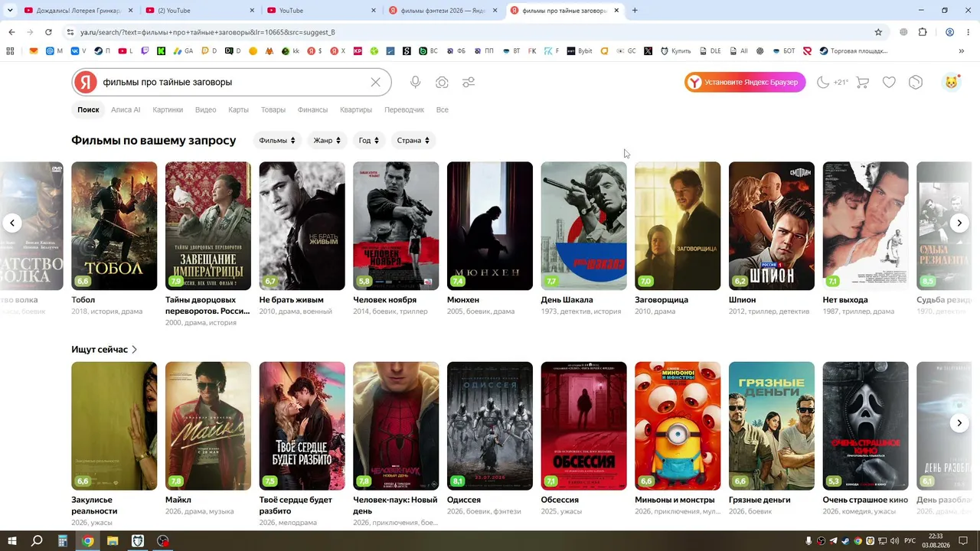Switch to the 'фильмы фэнтези 2026' browser tab
Viewport: 980px width, 551px height.
point(444,10)
